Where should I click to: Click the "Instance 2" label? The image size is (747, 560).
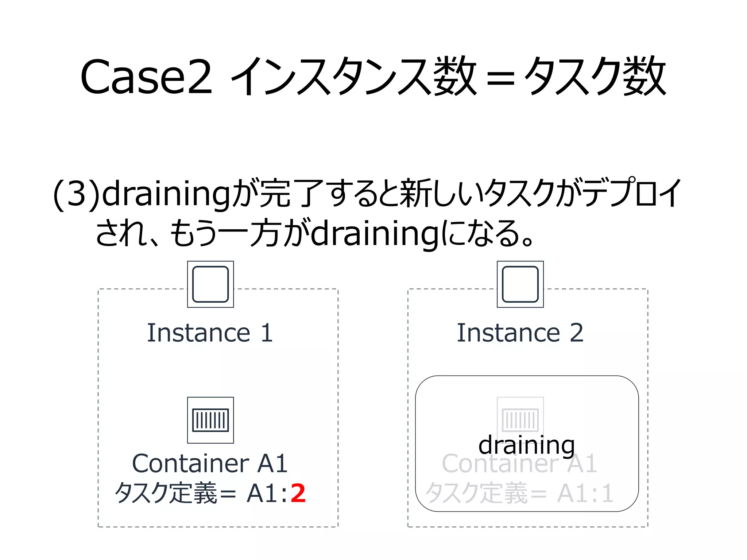(520, 332)
